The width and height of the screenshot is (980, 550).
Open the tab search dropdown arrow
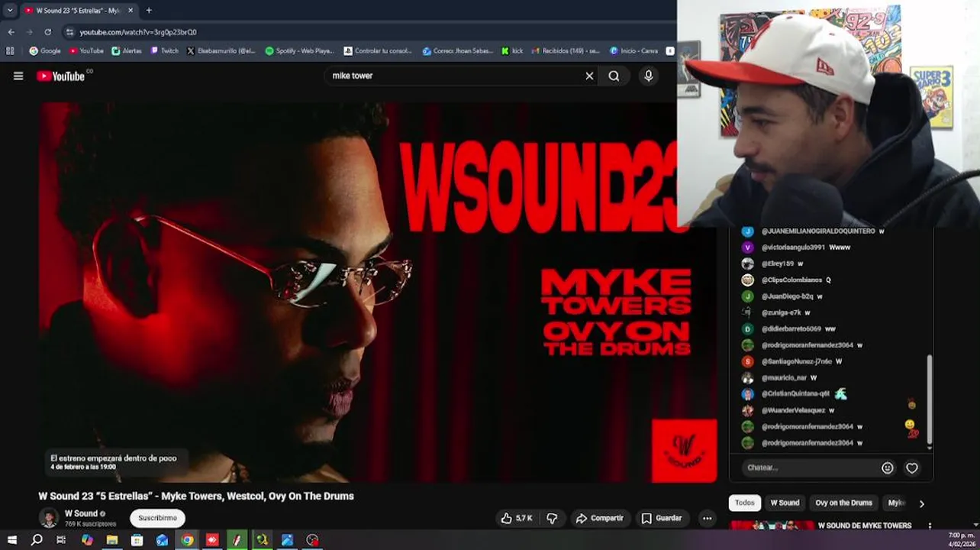point(10,11)
